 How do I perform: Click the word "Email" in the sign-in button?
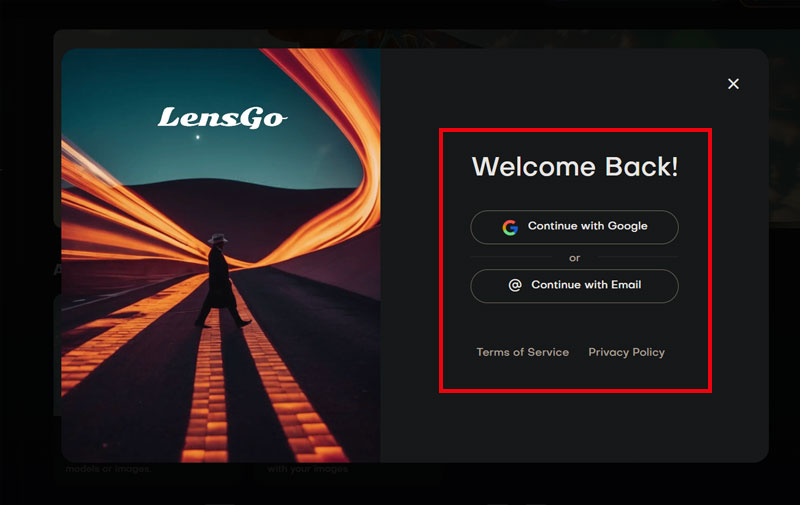pos(626,285)
